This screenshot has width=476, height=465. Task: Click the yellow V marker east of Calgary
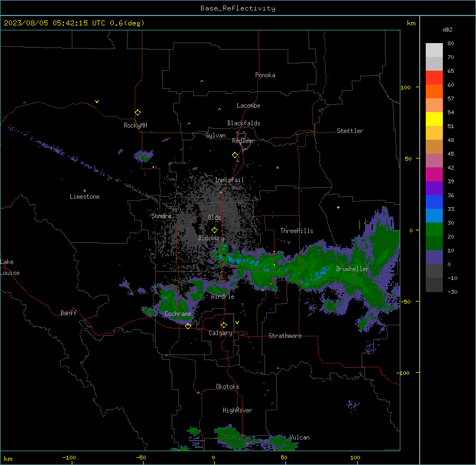(x=237, y=323)
